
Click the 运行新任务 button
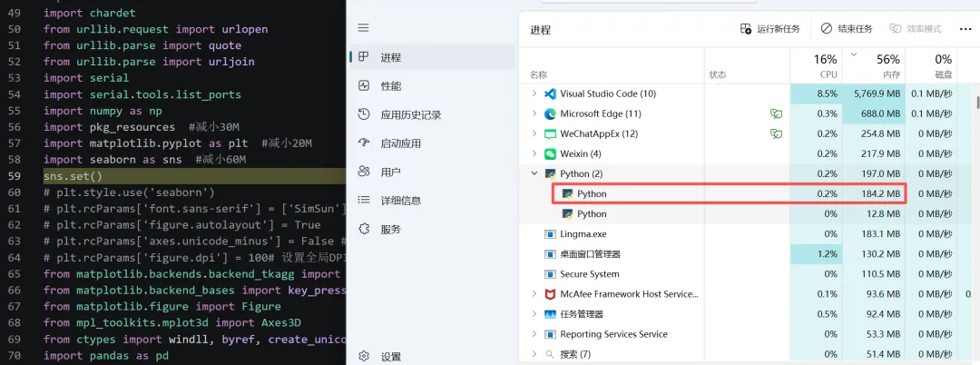(770, 29)
